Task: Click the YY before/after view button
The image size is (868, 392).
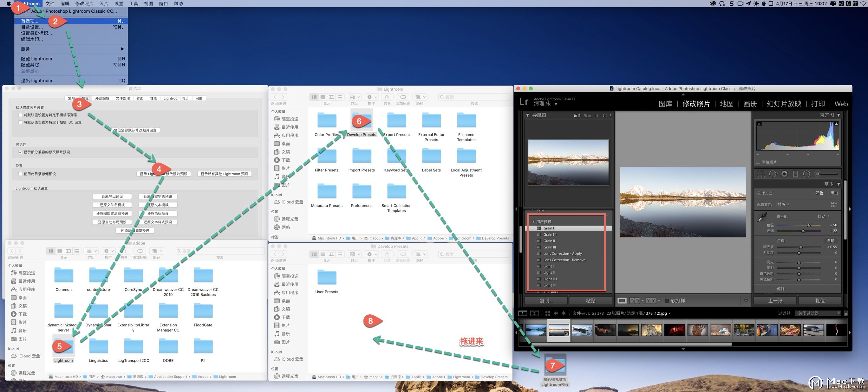Action: pos(651,300)
